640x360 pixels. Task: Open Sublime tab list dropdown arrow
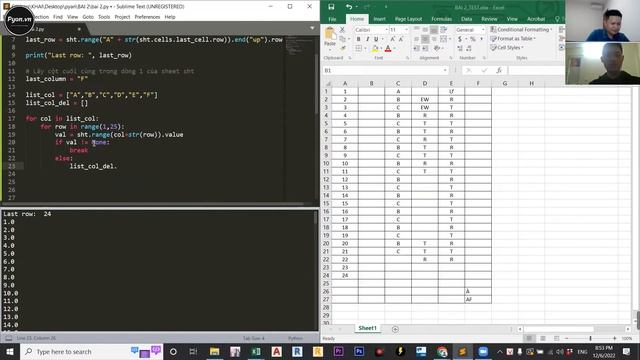coord(312,28)
